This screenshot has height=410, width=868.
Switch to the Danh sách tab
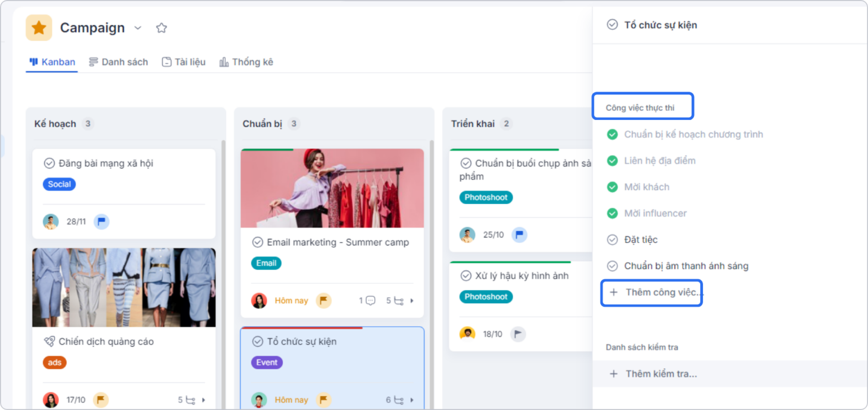pos(118,62)
